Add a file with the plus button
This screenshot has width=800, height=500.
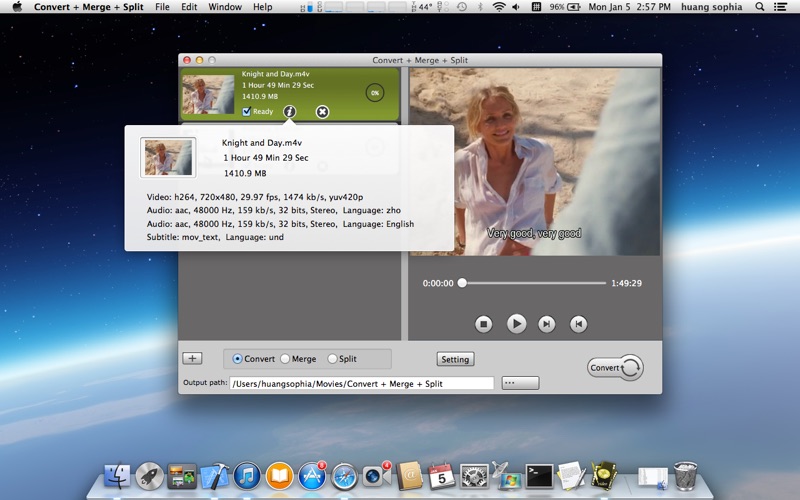click(x=192, y=358)
